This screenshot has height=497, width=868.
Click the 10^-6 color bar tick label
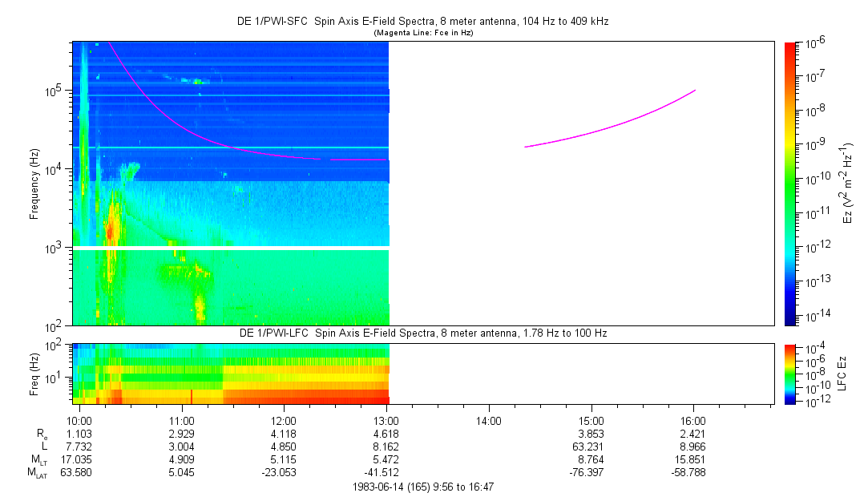coord(813,43)
